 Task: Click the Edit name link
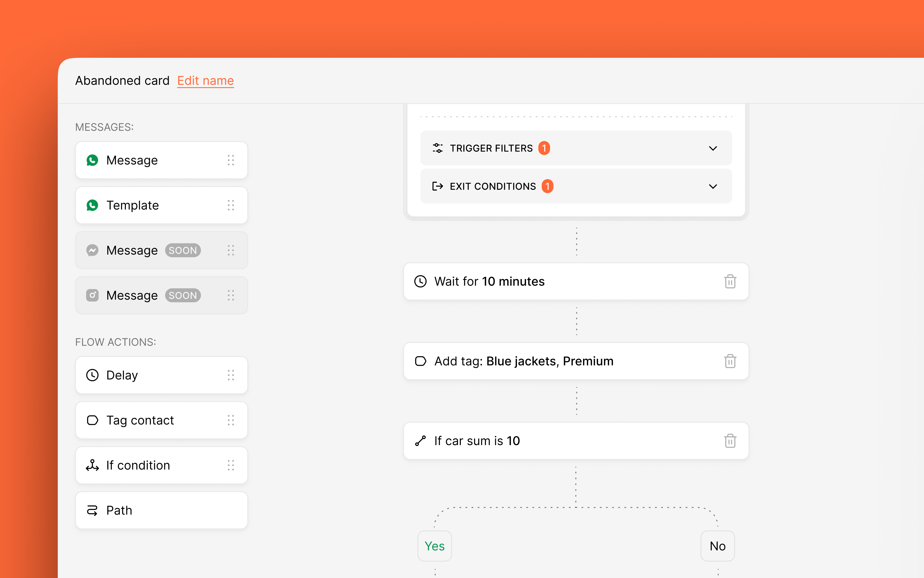tap(205, 81)
